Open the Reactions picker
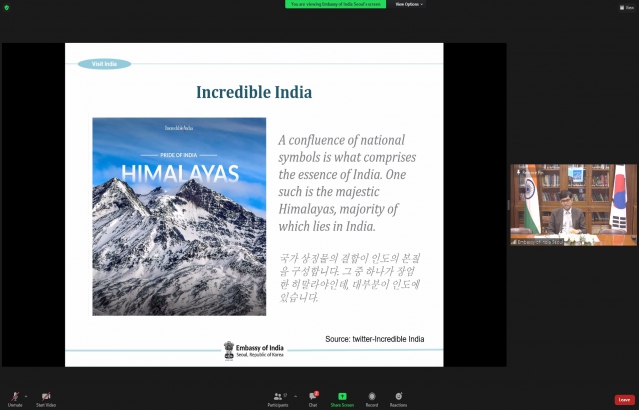The width and height of the screenshot is (639, 410). point(398,397)
